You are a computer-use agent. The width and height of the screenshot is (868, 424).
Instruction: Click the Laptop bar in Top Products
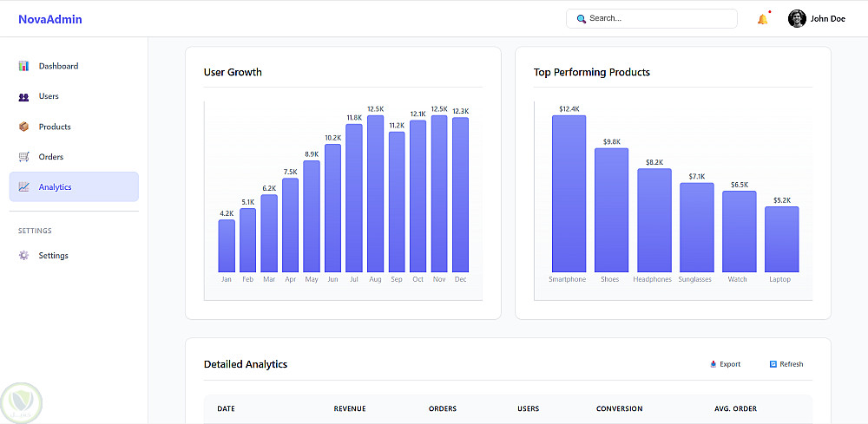click(x=781, y=238)
